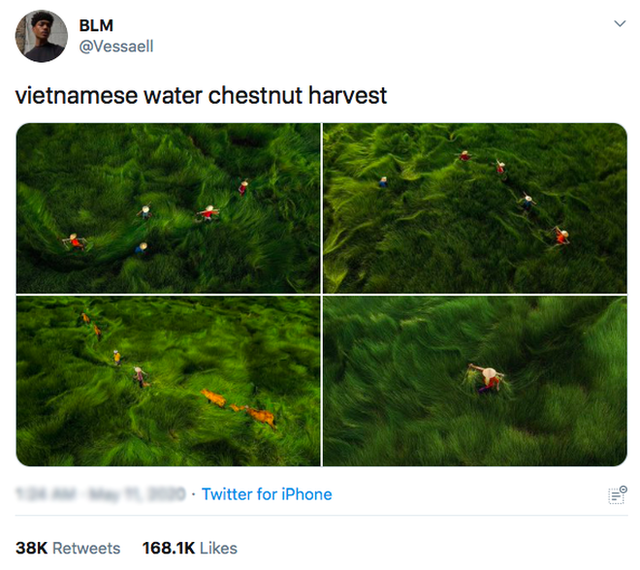
Task: Open the conversation settings icon beside the timestamp
Action: (618, 495)
